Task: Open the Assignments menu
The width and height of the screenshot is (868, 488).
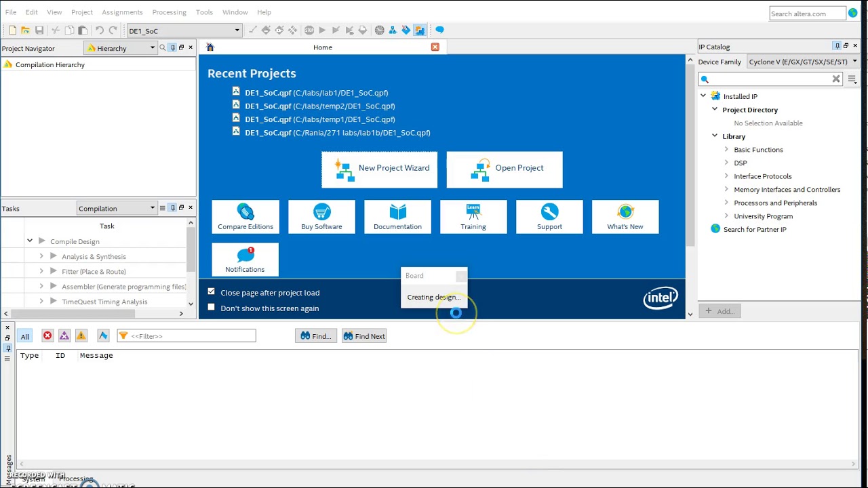Action: tap(122, 12)
